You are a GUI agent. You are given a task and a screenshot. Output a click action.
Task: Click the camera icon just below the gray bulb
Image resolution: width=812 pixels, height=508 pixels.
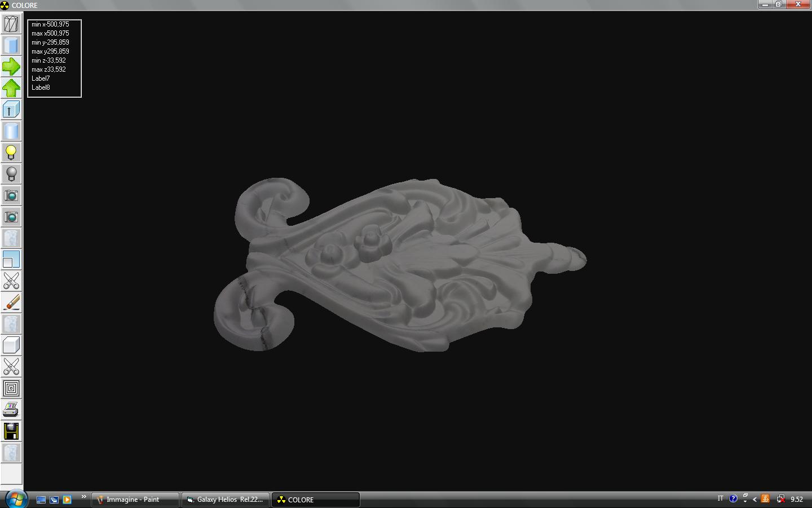click(x=11, y=195)
